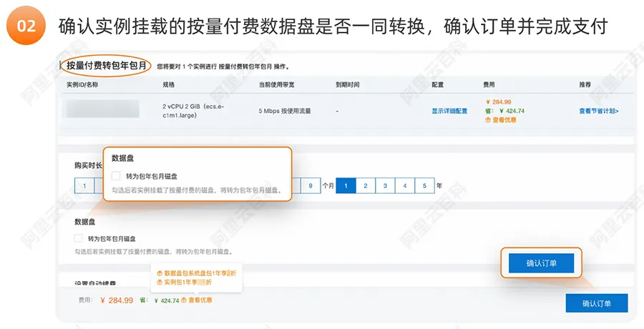
Task: Click the 2 vCPU 2 GiB specification cell
Action: tap(193, 111)
